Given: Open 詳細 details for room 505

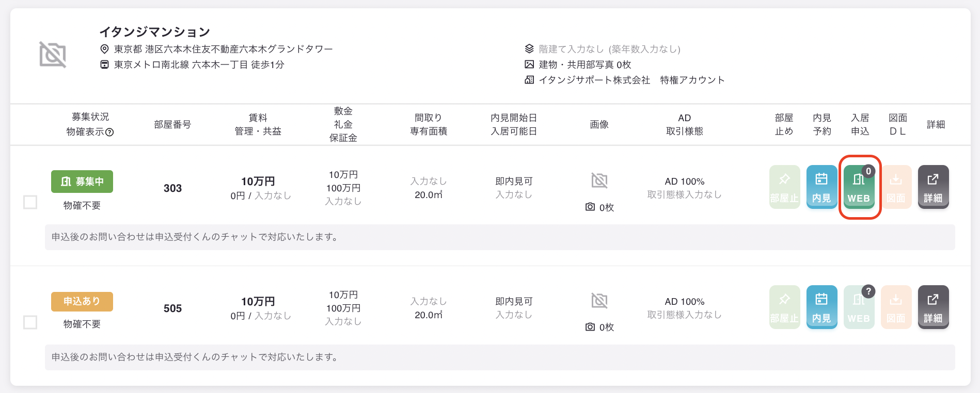Looking at the screenshot, I should point(933,307).
